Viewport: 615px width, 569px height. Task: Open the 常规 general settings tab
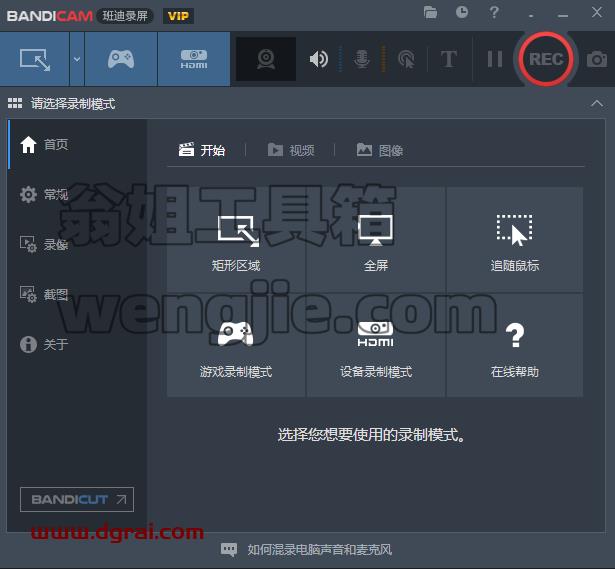click(x=77, y=194)
